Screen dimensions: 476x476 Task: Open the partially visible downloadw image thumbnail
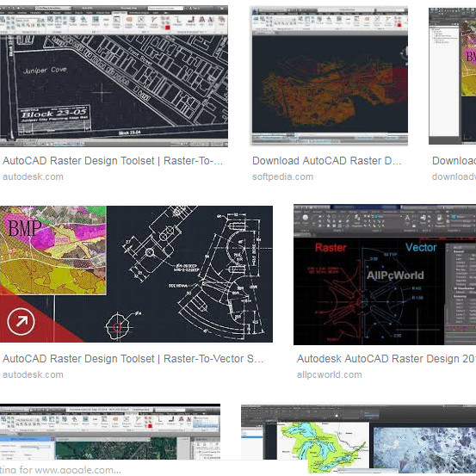tap(452, 76)
